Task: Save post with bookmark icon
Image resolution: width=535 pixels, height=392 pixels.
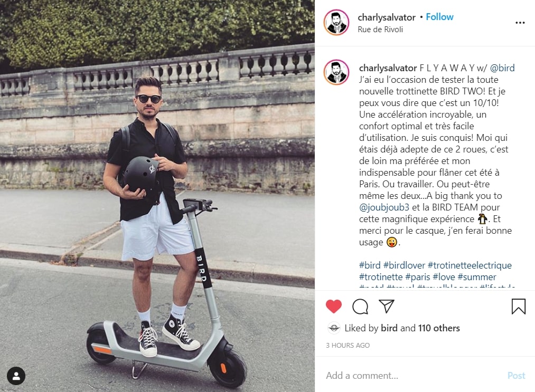Action: coord(518,306)
